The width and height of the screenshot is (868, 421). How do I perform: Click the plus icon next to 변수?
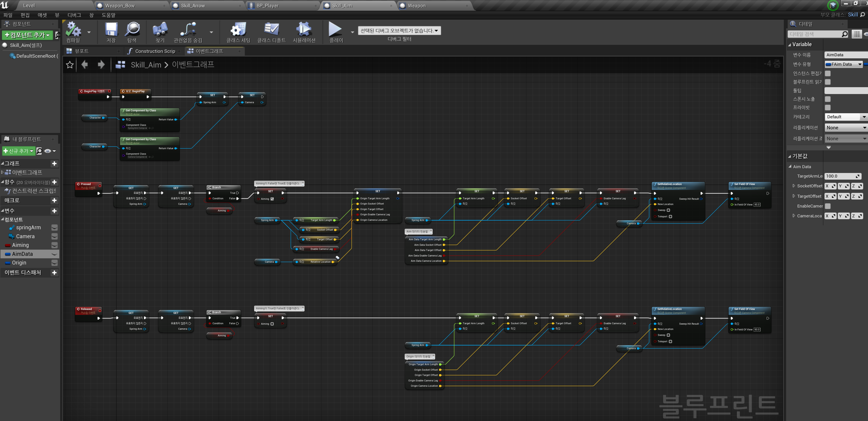(54, 211)
